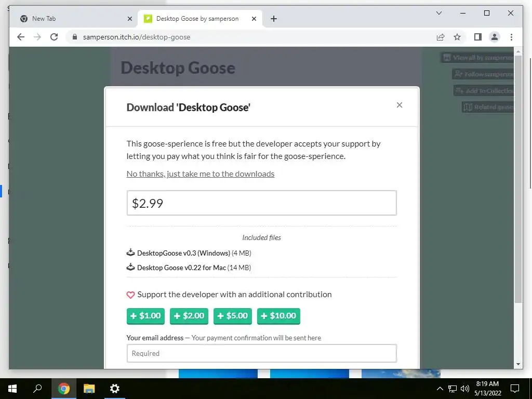Viewport: 532px width, 399px height.
Task: Open Chrome profile avatar menu
Action: 495,37
